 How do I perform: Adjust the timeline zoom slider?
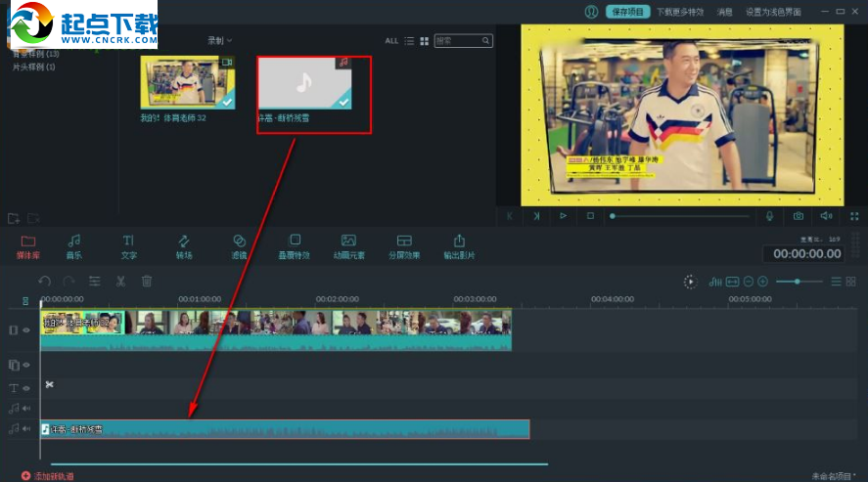(x=798, y=282)
